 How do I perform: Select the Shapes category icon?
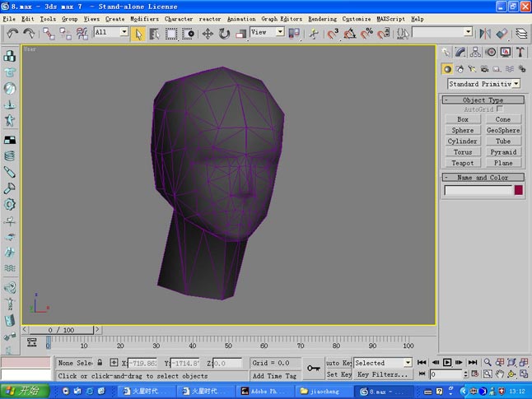[460, 69]
